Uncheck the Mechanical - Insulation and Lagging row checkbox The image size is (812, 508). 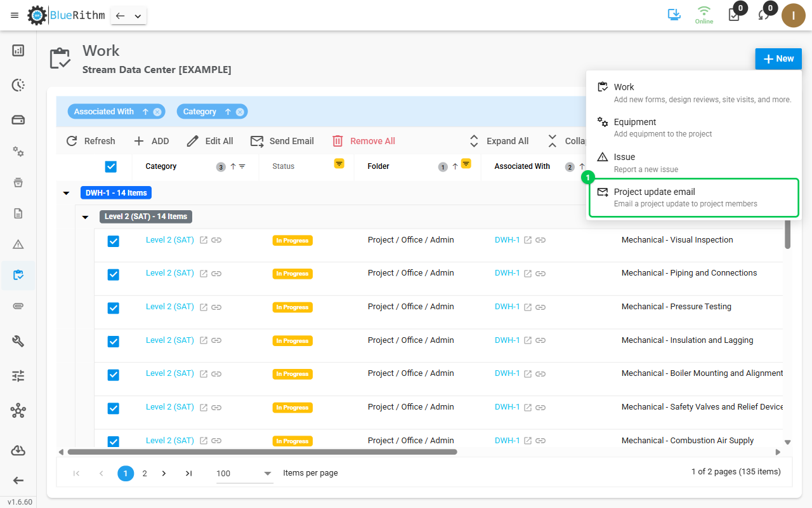(x=114, y=342)
